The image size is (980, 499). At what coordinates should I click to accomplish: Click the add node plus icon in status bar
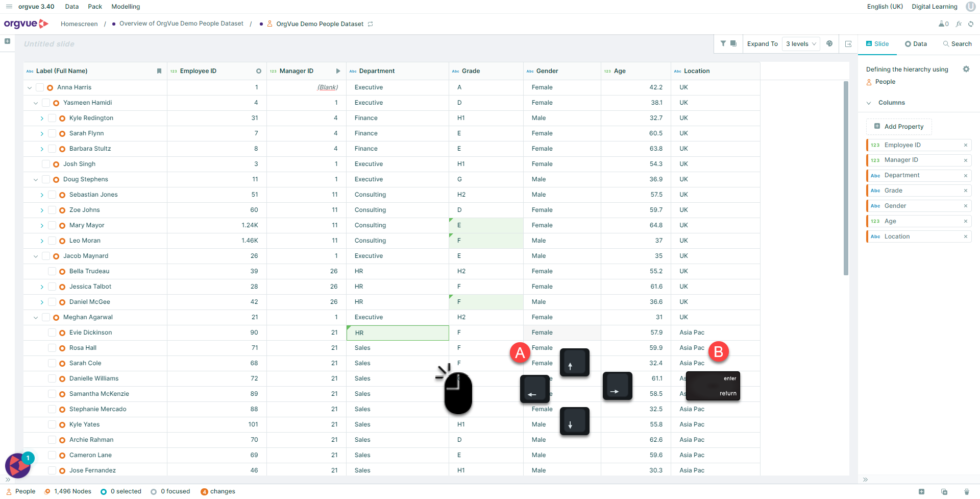click(922, 492)
